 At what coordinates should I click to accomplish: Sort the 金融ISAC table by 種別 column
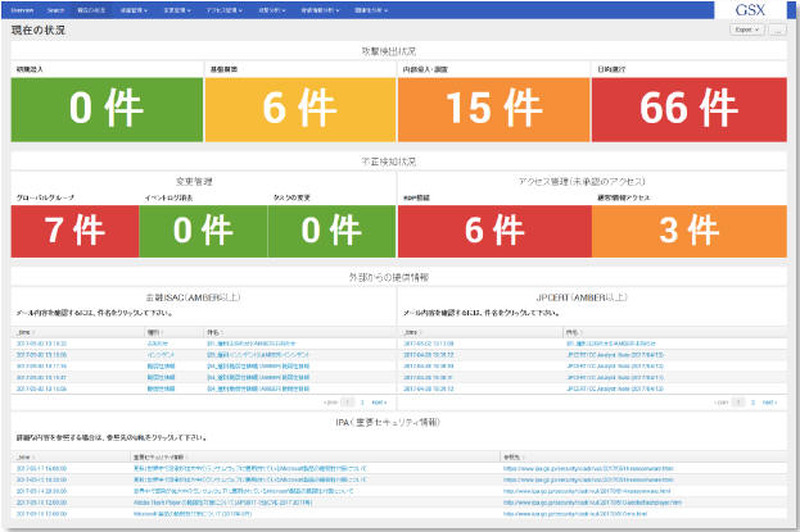[153, 331]
